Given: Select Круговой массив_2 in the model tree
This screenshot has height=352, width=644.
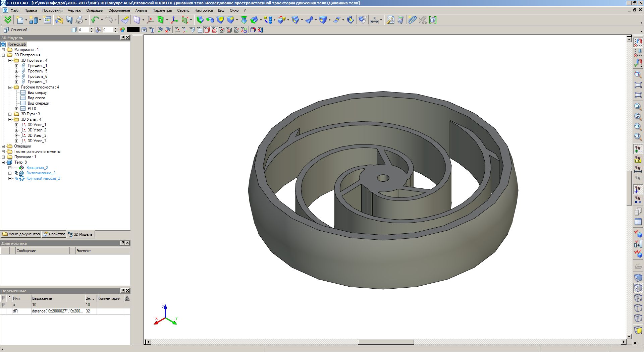Looking at the screenshot, I should point(43,178).
